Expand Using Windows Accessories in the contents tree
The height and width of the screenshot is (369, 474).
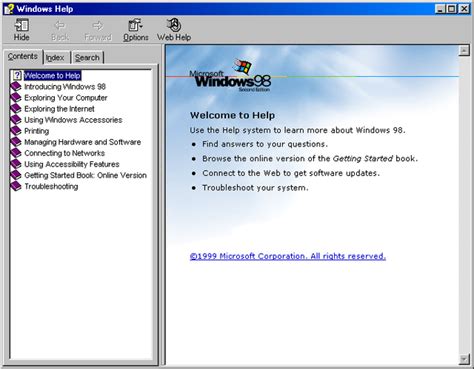tap(73, 120)
